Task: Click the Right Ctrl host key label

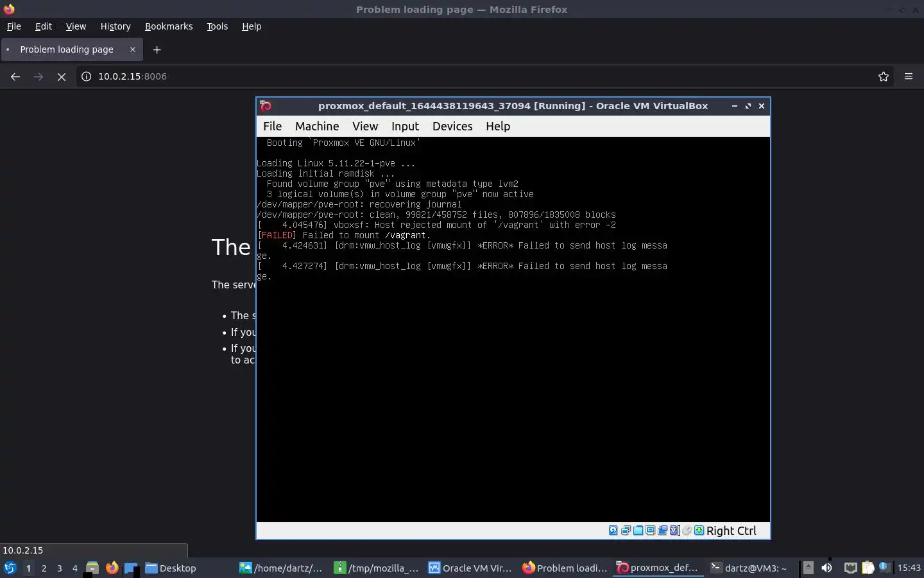Action: (731, 530)
